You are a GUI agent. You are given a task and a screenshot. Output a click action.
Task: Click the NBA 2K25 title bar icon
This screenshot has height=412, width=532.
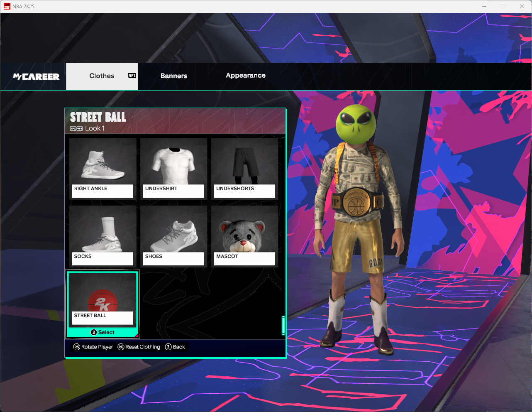(7, 6)
